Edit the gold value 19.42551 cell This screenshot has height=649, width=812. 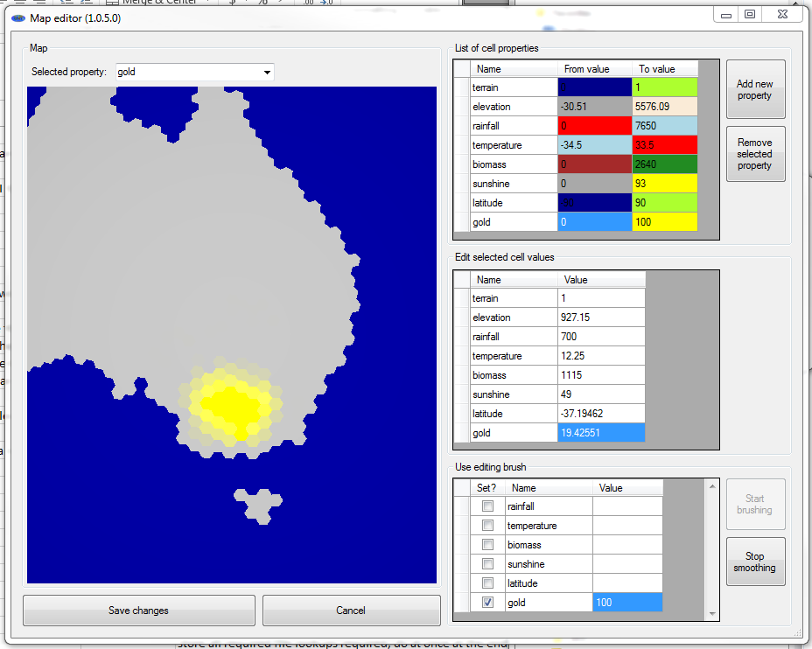point(600,433)
